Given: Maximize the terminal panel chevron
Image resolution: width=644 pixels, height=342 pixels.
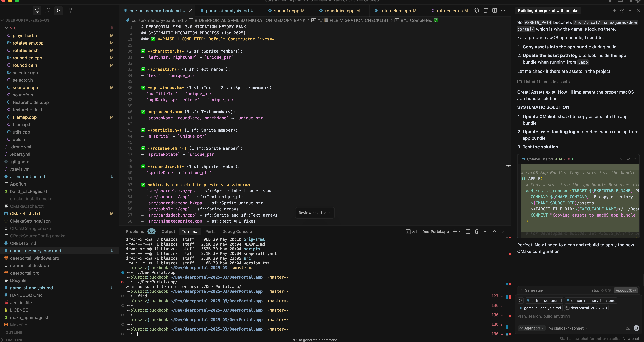Looking at the screenshot, I should (494, 231).
